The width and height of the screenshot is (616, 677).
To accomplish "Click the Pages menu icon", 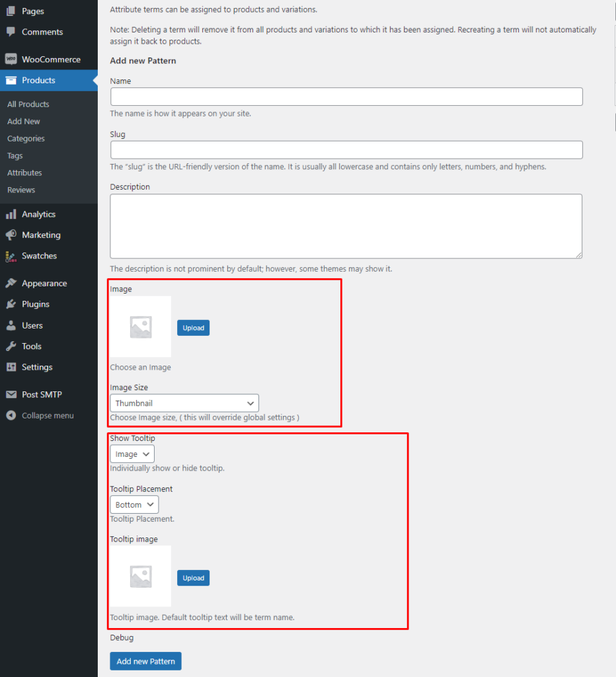I will coord(11,11).
